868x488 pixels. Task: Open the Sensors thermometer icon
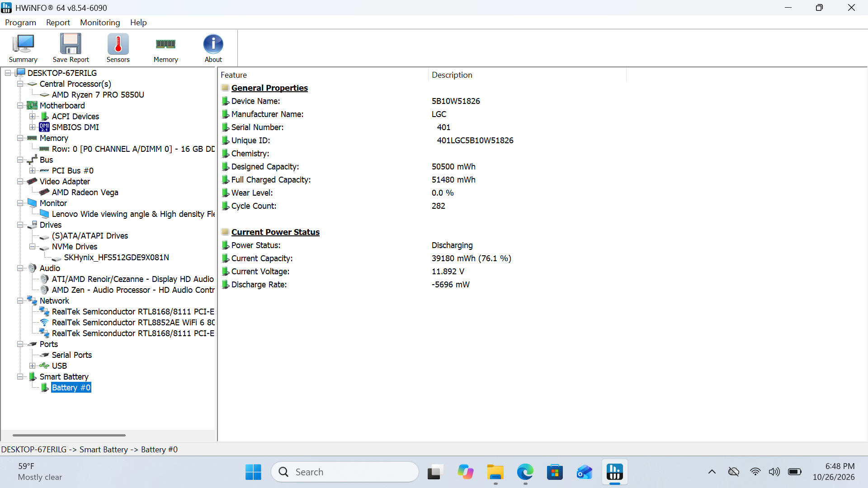click(118, 48)
